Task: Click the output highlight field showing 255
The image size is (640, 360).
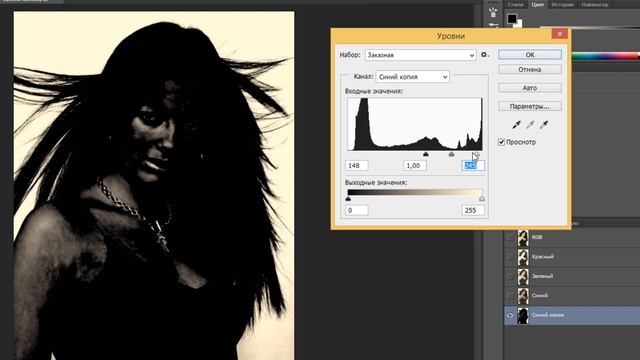Action: click(x=473, y=210)
